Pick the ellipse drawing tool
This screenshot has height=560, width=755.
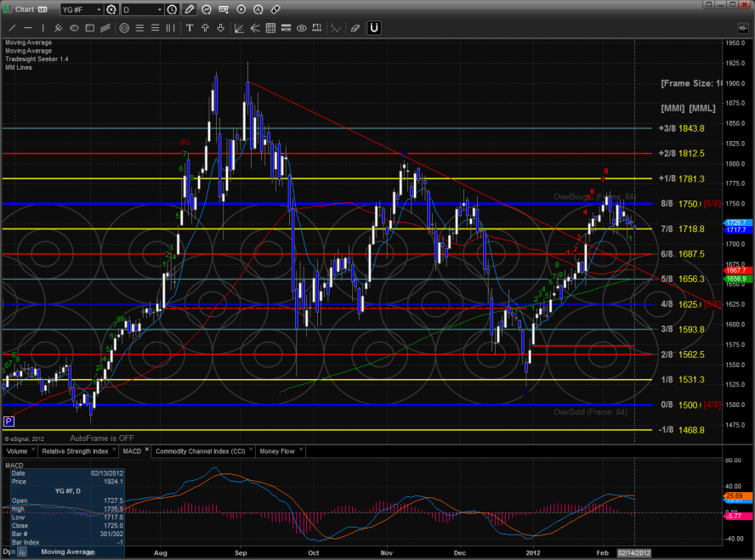[74, 27]
